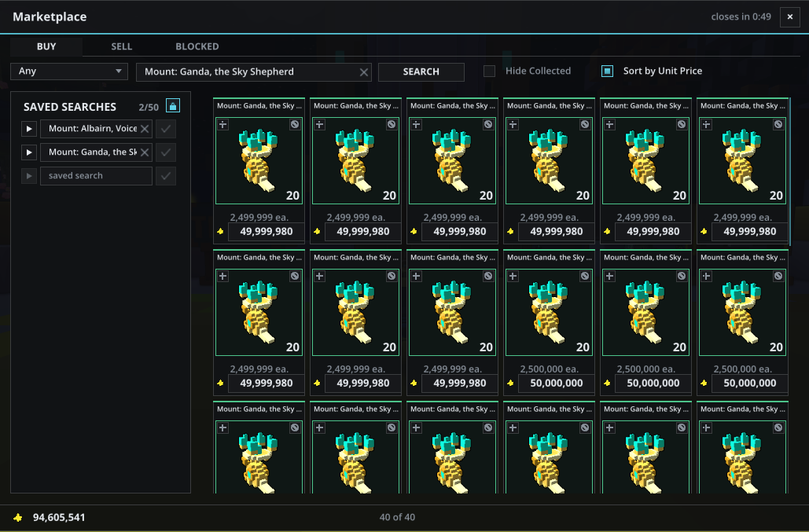Click the block icon on last top-row listing
Screen dimensions: 809x532
(x=778, y=124)
